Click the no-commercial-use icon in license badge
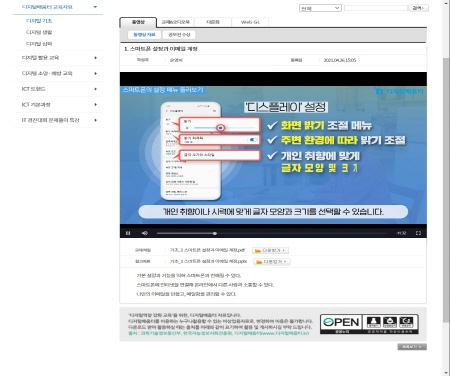The width and height of the screenshot is (450, 376). tap(390, 322)
